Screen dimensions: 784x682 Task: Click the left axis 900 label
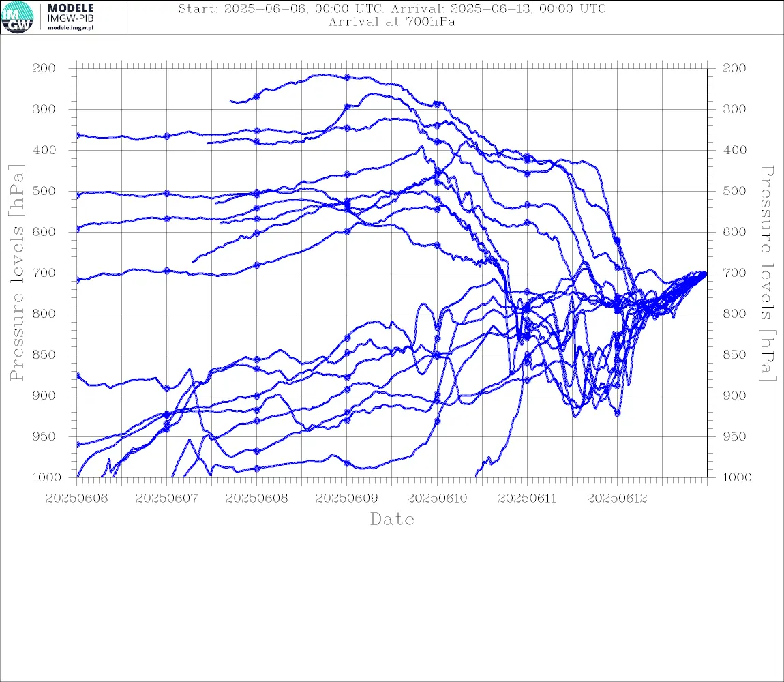44,396
